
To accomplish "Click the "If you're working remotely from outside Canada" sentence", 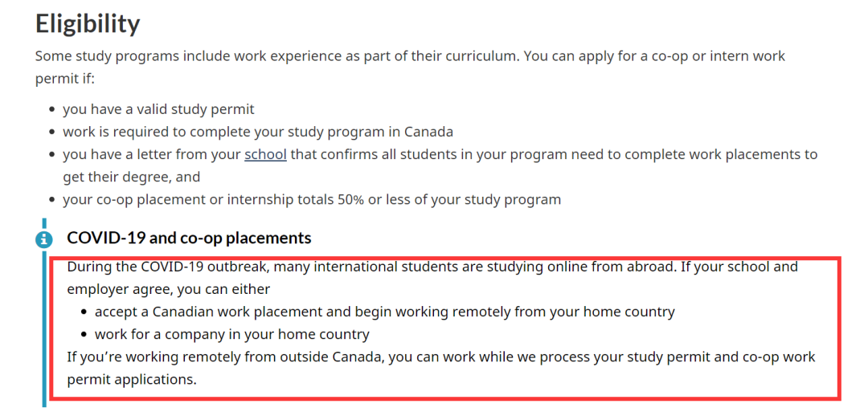I will point(440,357).
